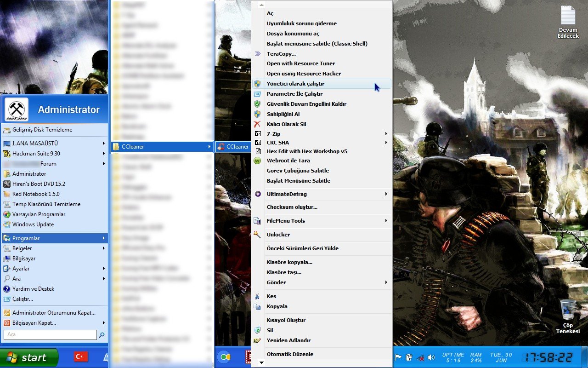588x368 pixels.
Task: Open the Devam Edilecek desktop file
Action: pyautogui.click(x=568, y=22)
